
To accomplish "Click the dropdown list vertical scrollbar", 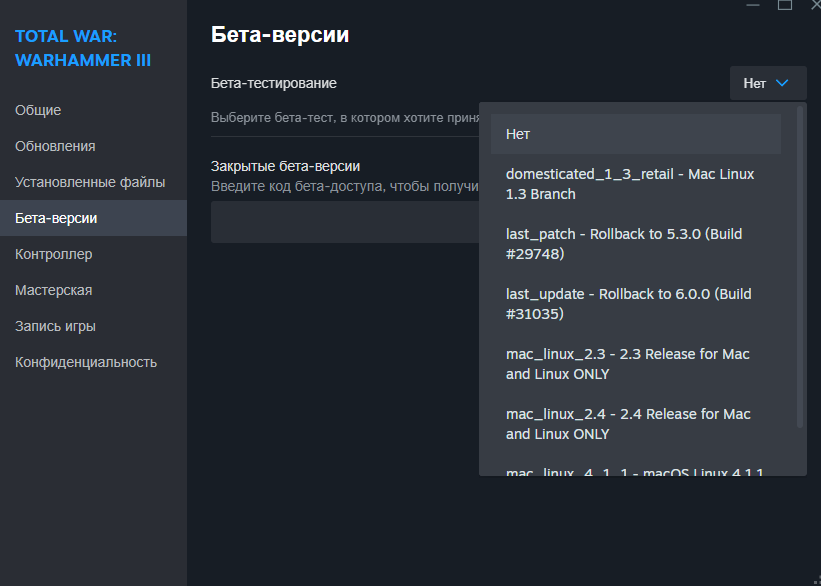I will click(800, 267).
